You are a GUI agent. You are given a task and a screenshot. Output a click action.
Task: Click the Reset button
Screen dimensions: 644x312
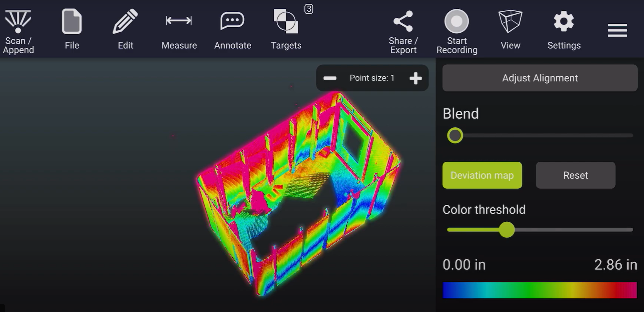point(575,175)
